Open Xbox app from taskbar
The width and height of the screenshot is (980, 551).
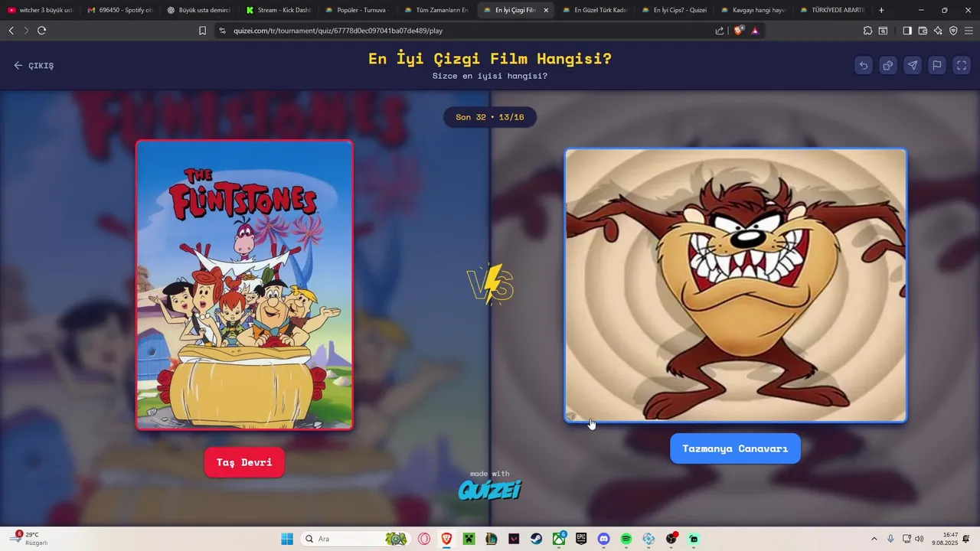pyautogui.click(x=559, y=539)
